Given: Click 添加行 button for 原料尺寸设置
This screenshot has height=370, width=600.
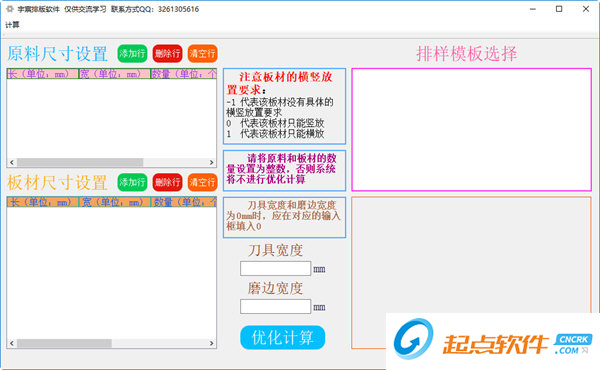Looking at the screenshot, I should click(x=132, y=53).
